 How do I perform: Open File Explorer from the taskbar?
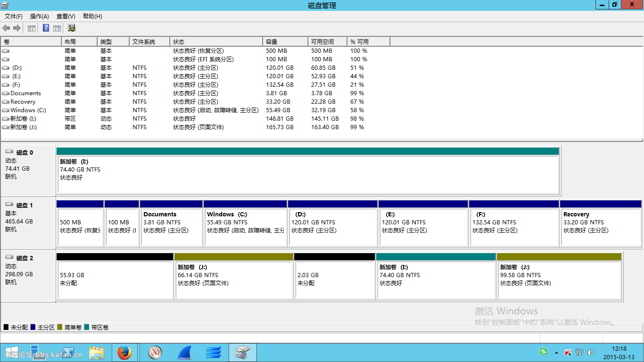pyautogui.click(x=97, y=353)
